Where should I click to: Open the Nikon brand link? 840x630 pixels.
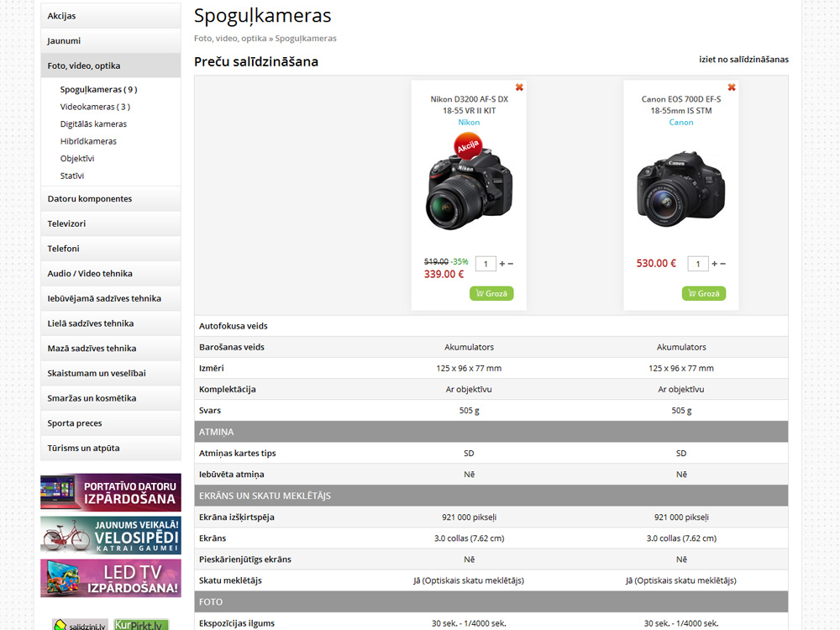[x=469, y=122]
